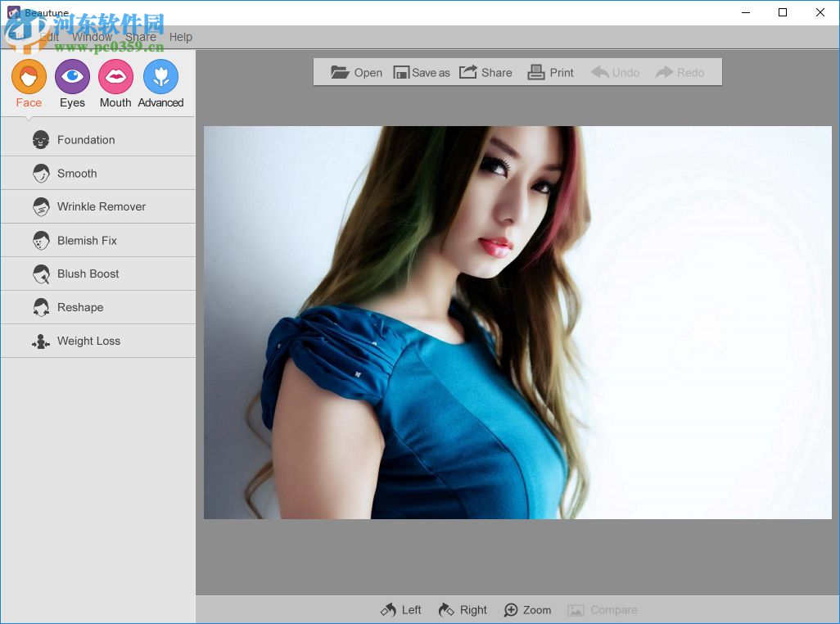
Task: Print the current photo
Action: coord(550,72)
